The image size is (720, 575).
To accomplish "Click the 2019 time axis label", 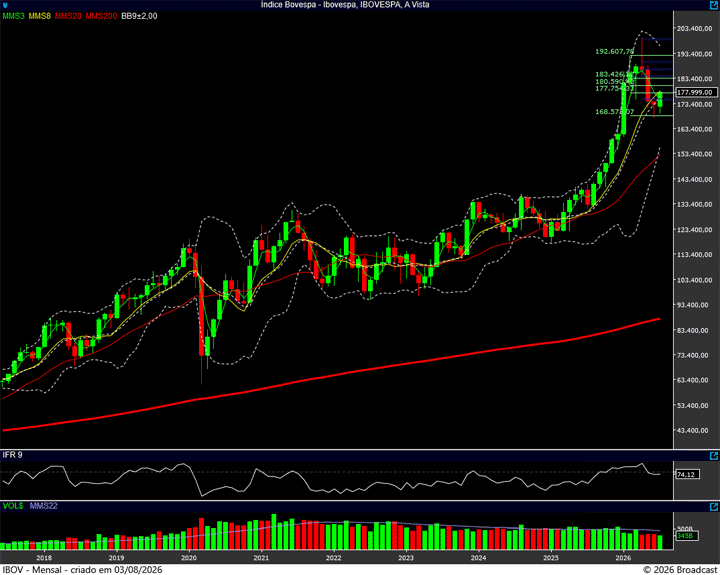I will tap(117, 558).
